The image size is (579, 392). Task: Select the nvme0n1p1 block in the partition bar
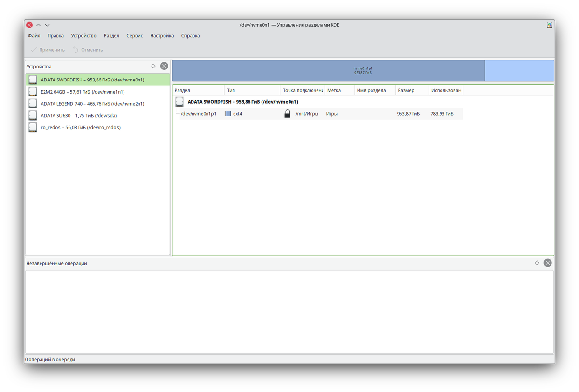(x=329, y=71)
